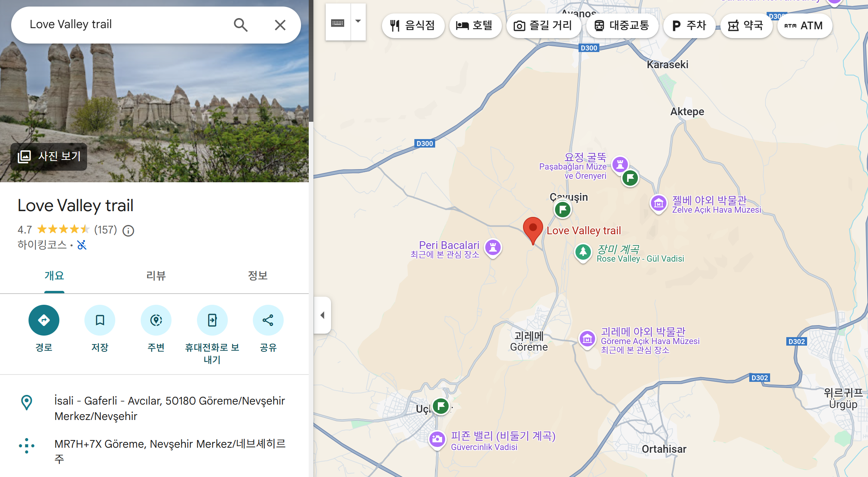Image resolution: width=868 pixels, height=477 pixels.
Task: Click the nearby (주변) icon
Action: click(156, 320)
